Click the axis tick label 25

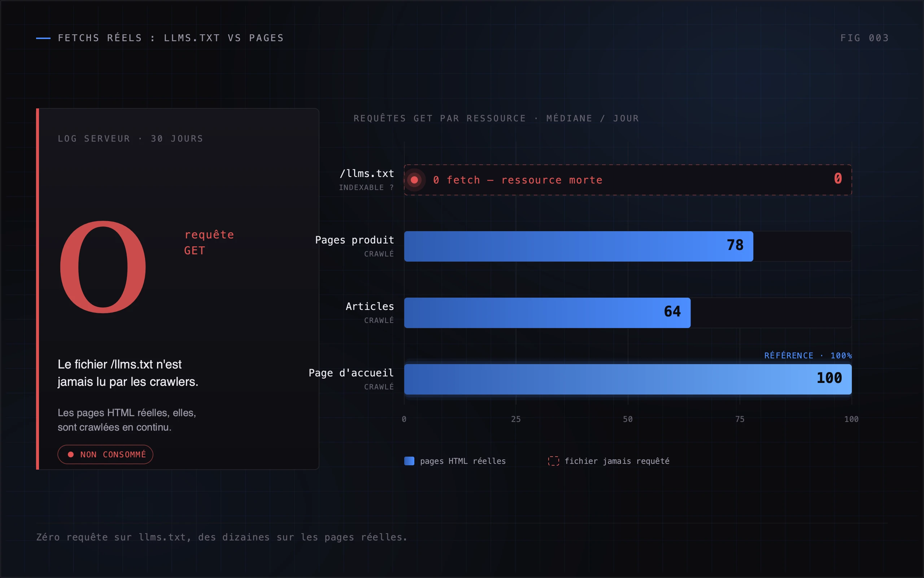pyautogui.click(x=516, y=419)
